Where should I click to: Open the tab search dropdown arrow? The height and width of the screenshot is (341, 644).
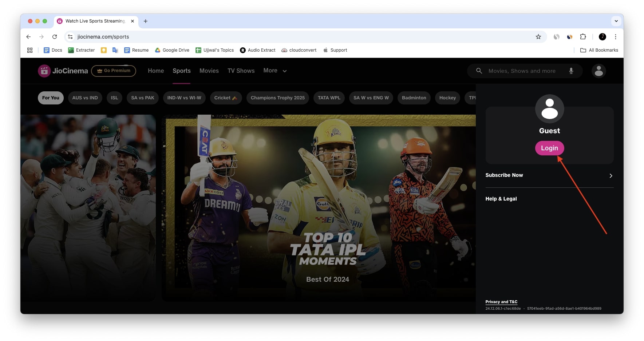point(616,21)
